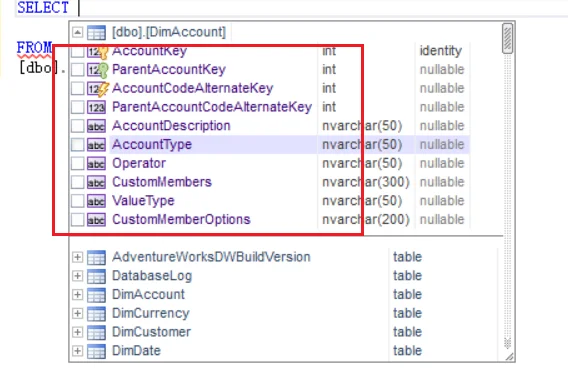Choose DimDate from the table list
Viewport: 568px width, 386px height.
pos(136,351)
